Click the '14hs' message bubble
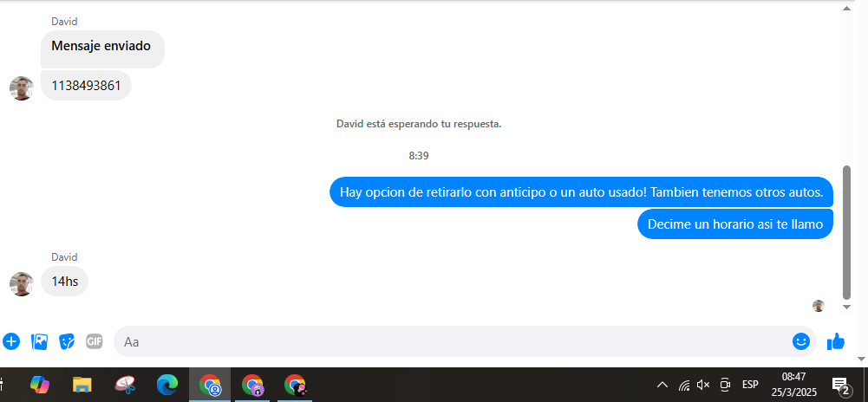 tap(65, 282)
